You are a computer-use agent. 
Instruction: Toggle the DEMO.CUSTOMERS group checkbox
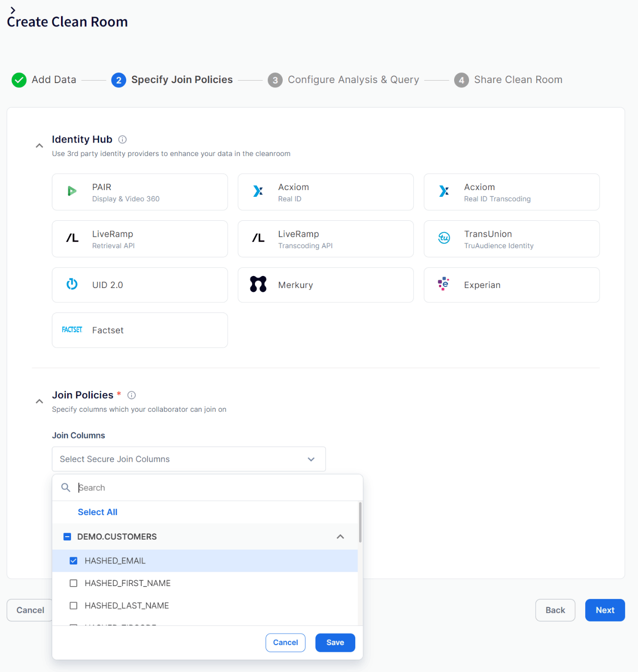(x=67, y=537)
